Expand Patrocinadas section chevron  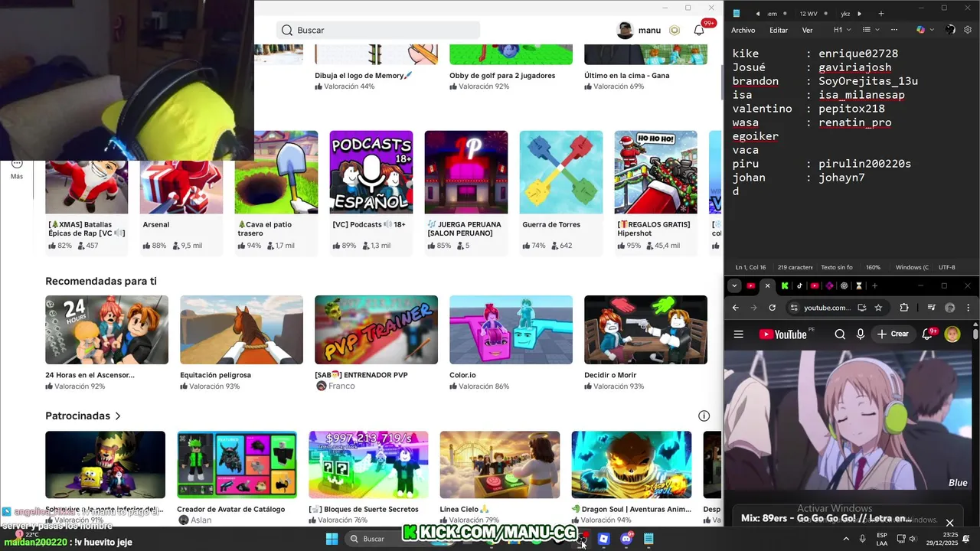pos(118,416)
